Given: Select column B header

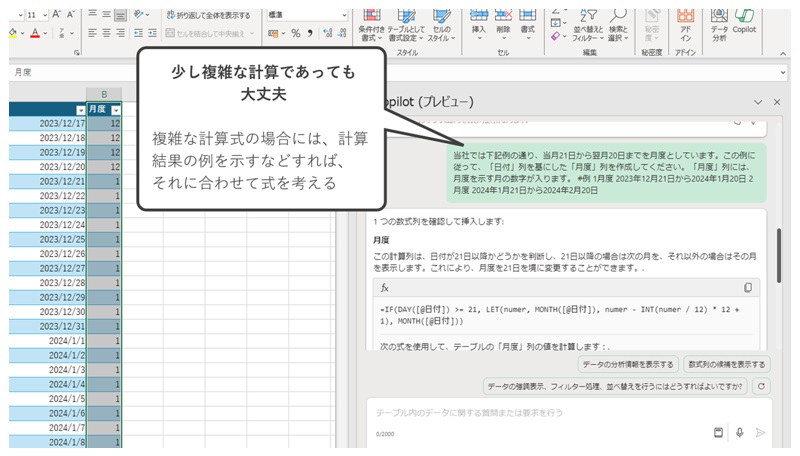Looking at the screenshot, I should 104,94.
